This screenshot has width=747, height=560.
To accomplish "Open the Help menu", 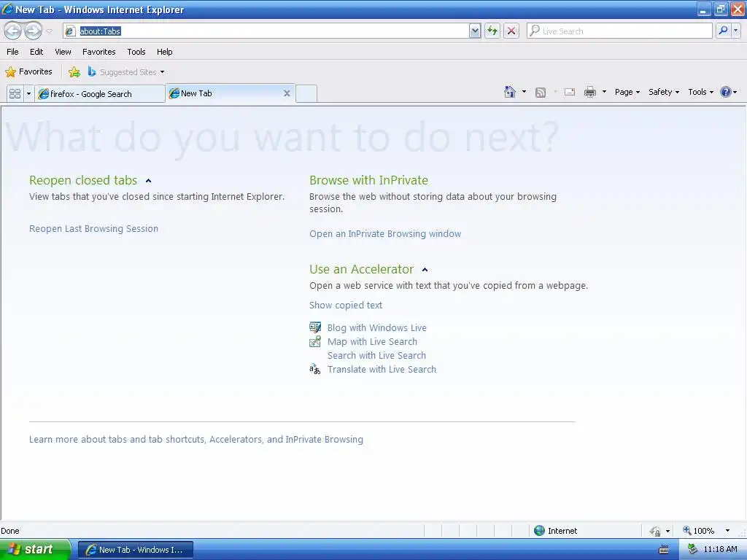I will [164, 52].
